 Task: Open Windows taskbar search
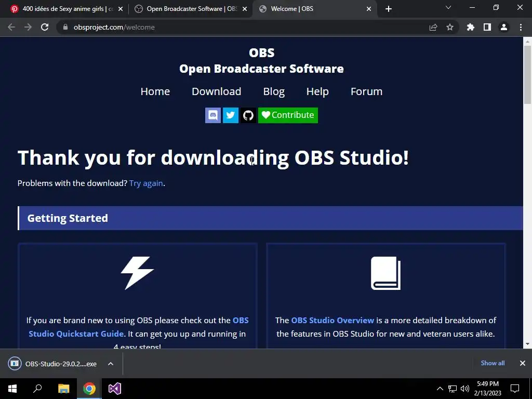[x=37, y=389]
